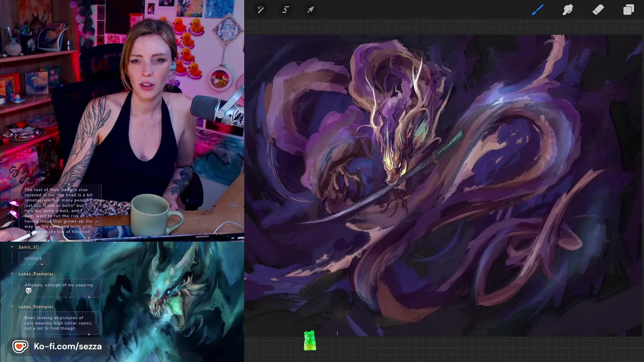Screen dimensions: 644x362
Task: Open the Adjustments magic wand menu
Action: coord(261,10)
